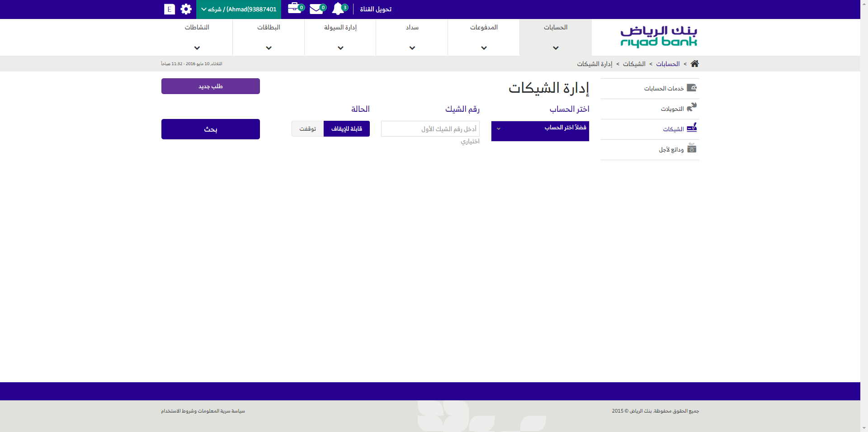Click the briefcase icon in top bar
The height and width of the screenshot is (432, 868).
294,9
